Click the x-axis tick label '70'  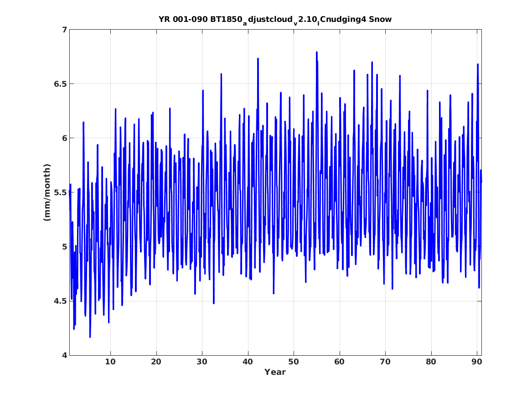[x=385, y=362]
